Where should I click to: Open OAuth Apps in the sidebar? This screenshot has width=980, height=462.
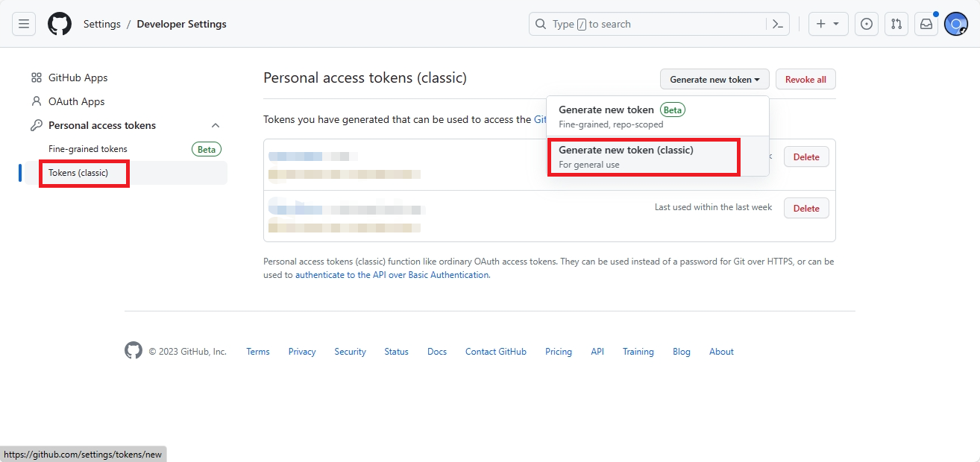coord(76,101)
